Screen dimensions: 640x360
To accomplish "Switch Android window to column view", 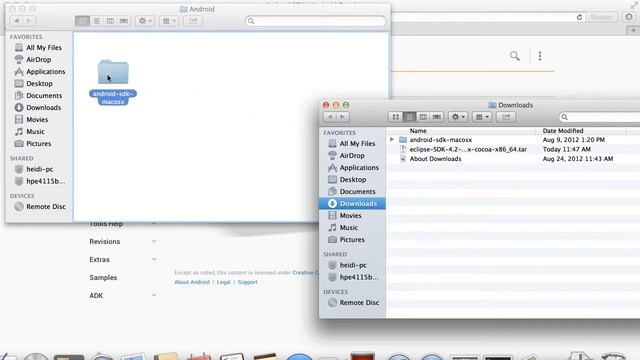I will 110,21.
